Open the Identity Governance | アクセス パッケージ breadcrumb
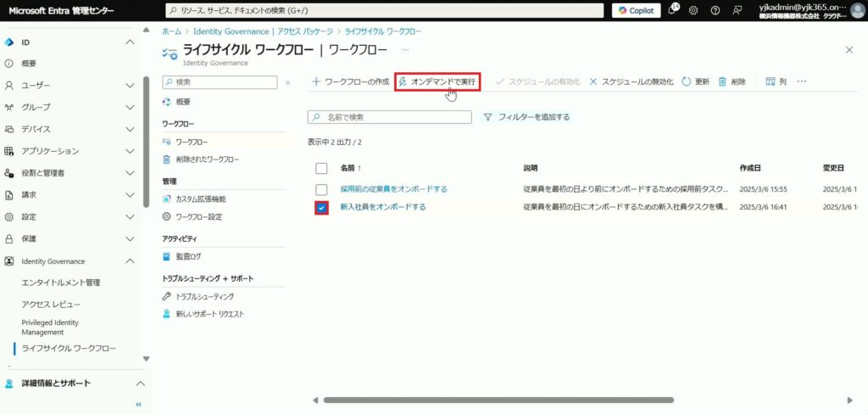The image size is (868, 414). click(x=263, y=31)
